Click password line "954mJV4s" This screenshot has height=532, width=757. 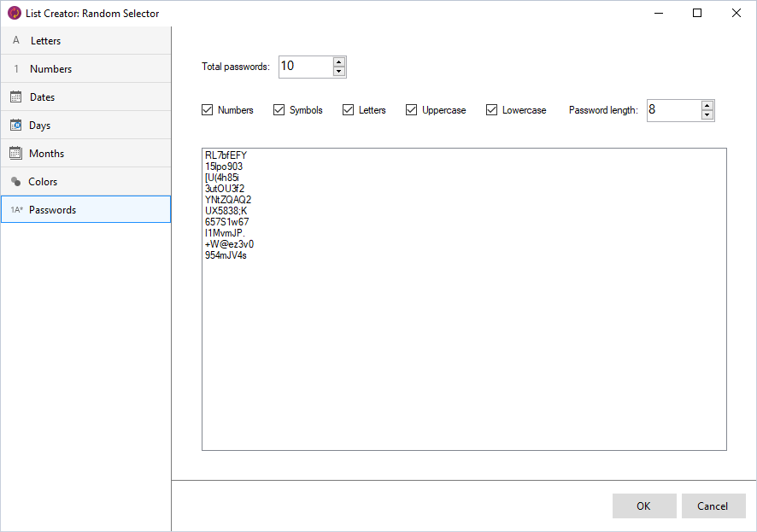click(x=226, y=255)
